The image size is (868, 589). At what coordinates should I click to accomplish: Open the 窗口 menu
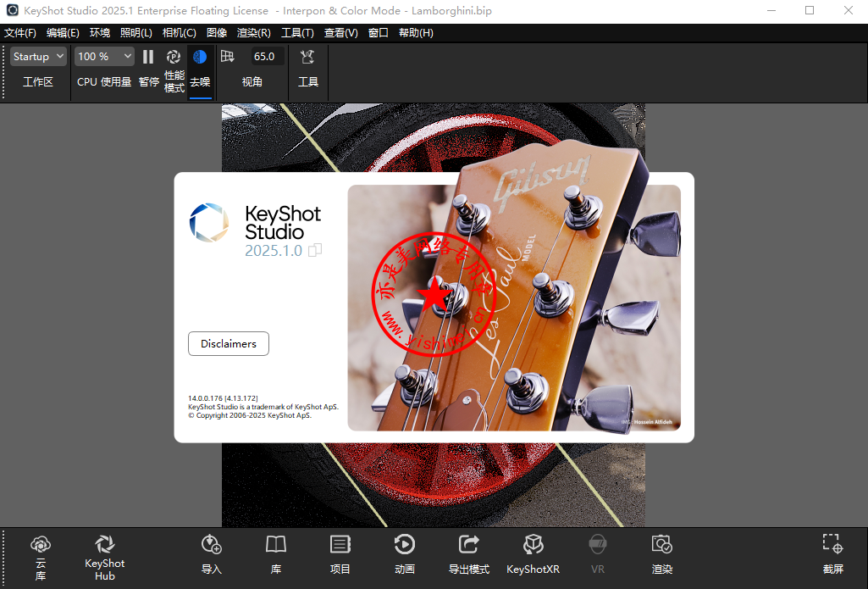tap(378, 33)
